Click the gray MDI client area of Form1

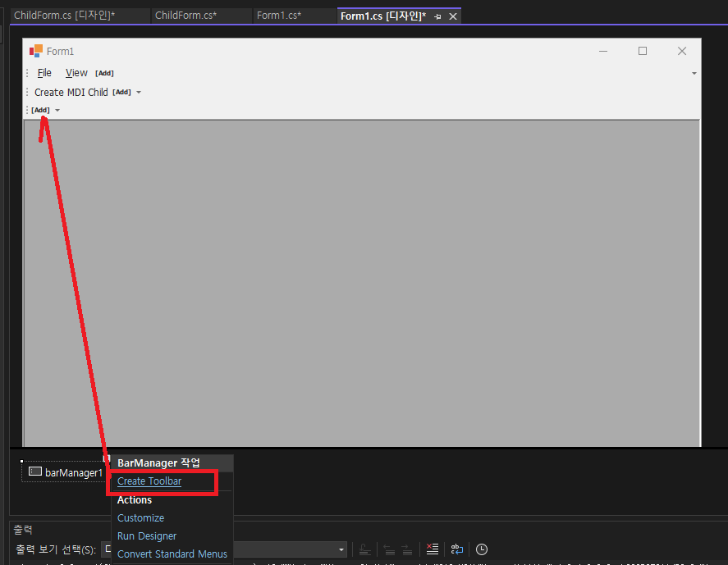pyautogui.click(x=362, y=283)
